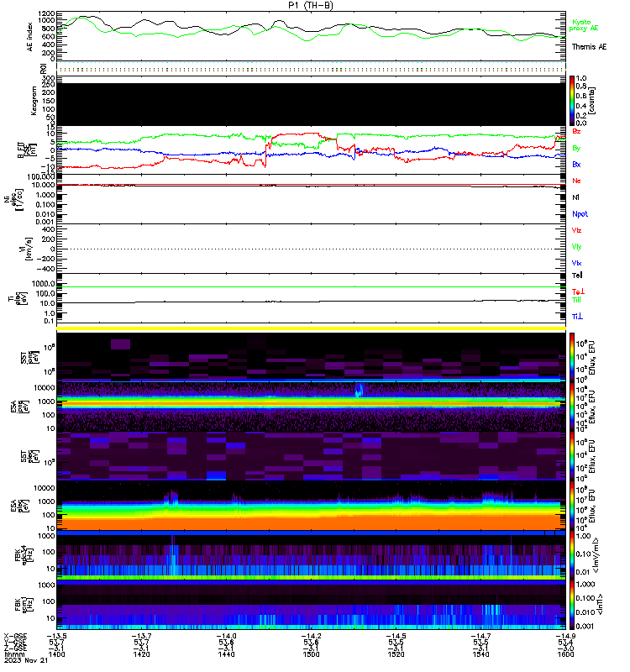Screen dimensions: 630x672
Task: Click the "[counts]" color bar label
Action: click(592, 101)
